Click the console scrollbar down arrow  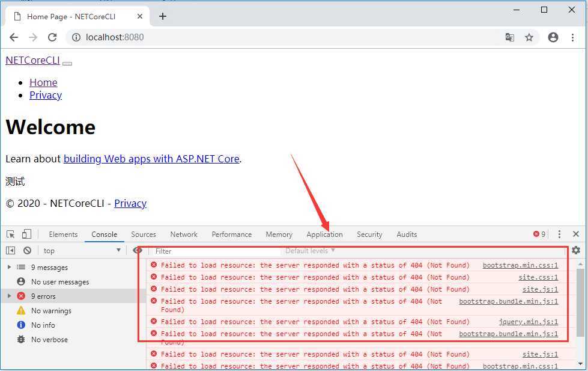coord(581,364)
